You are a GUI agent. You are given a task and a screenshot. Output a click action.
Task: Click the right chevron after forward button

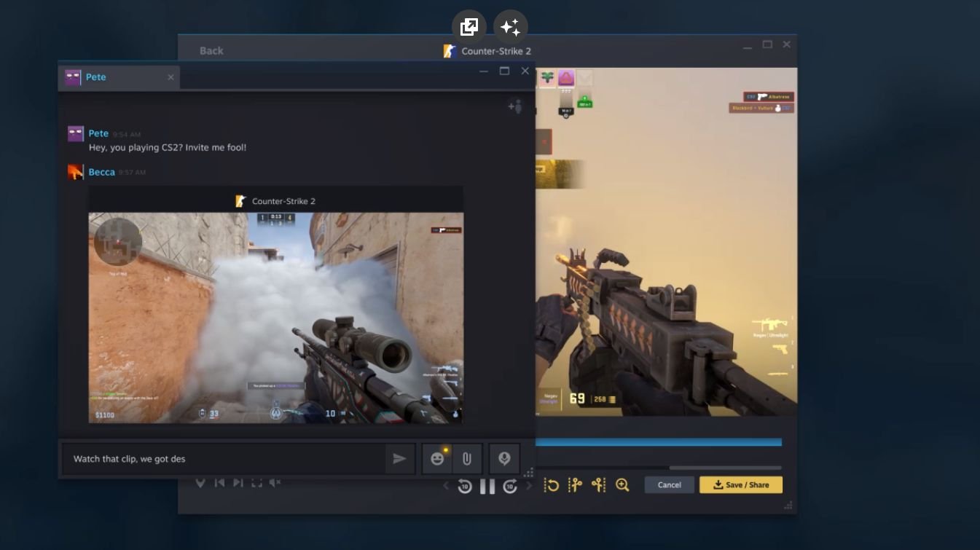529,486
